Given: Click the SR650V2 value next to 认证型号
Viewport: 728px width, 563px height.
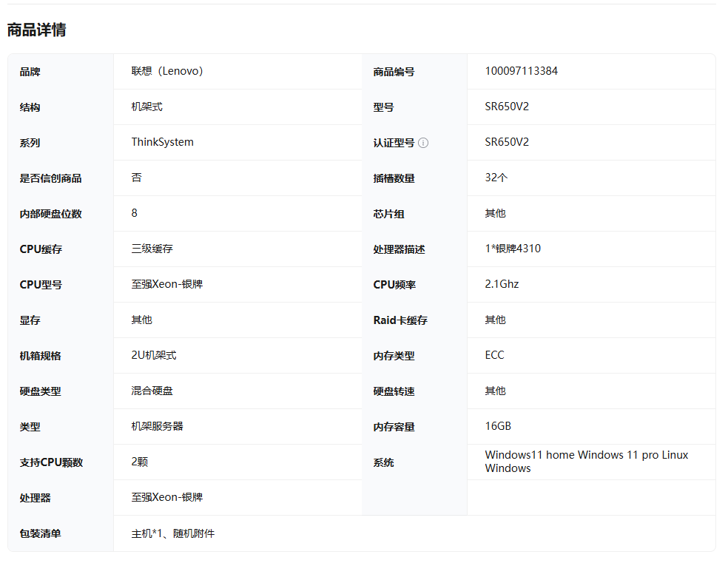Looking at the screenshot, I should pyautogui.click(x=507, y=142).
